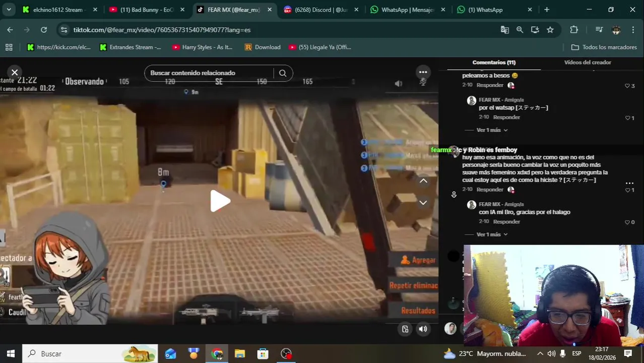The width and height of the screenshot is (644, 363).
Task: Bookmark this page with the star
Action: point(550,30)
